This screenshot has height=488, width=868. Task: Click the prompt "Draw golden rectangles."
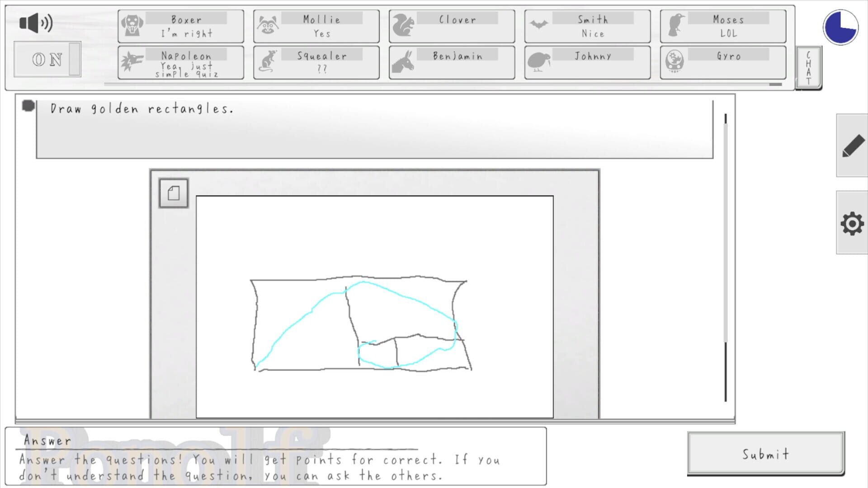point(142,109)
